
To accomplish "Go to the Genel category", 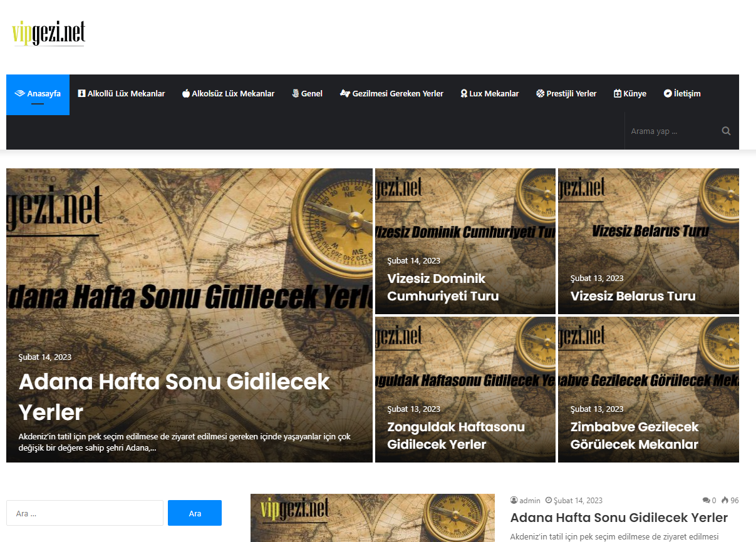I will coord(307,94).
